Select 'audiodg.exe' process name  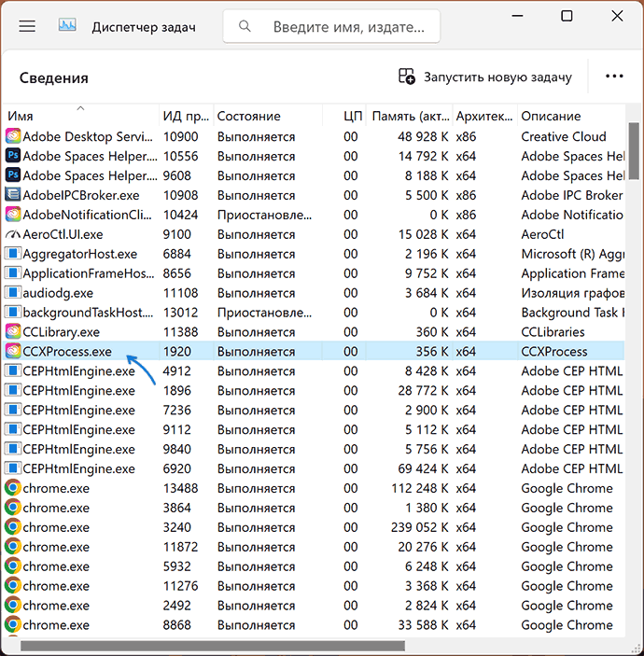[x=58, y=293]
